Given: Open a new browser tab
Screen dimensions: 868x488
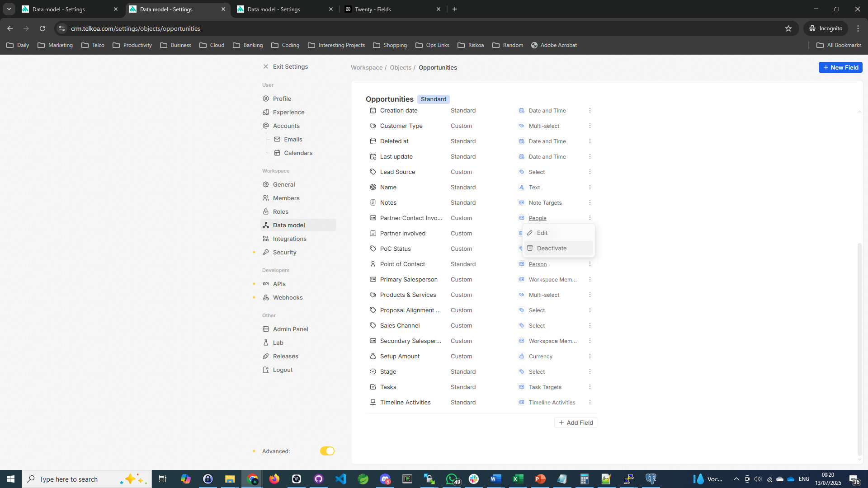Looking at the screenshot, I should pos(455,9).
